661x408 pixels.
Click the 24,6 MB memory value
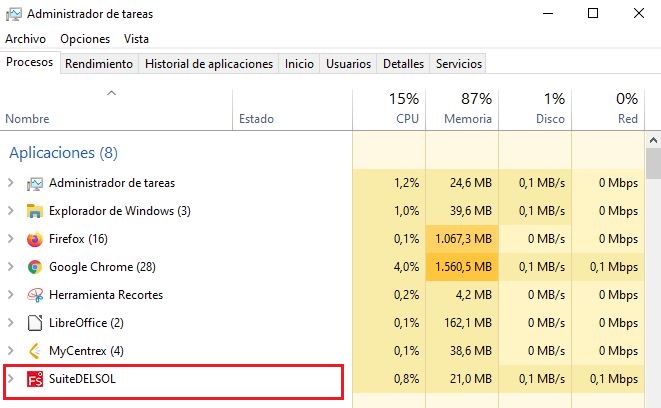[x=470, y=183]
